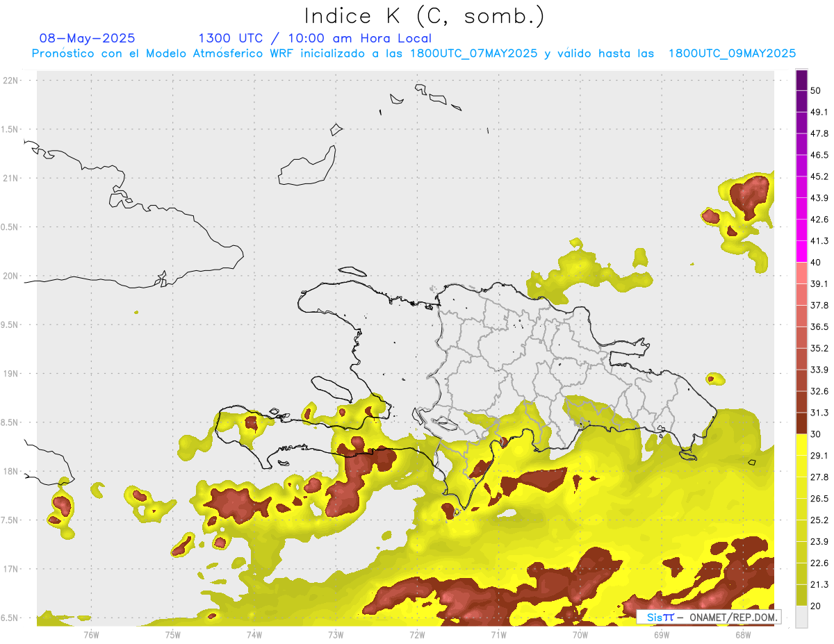Pick the salmon swatch between 39.1 and 40
834x644 pixels.
801,273
